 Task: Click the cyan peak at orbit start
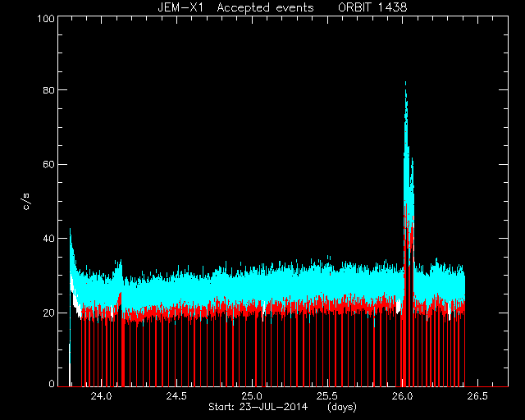pyautogui.click(x=70, y=230)
